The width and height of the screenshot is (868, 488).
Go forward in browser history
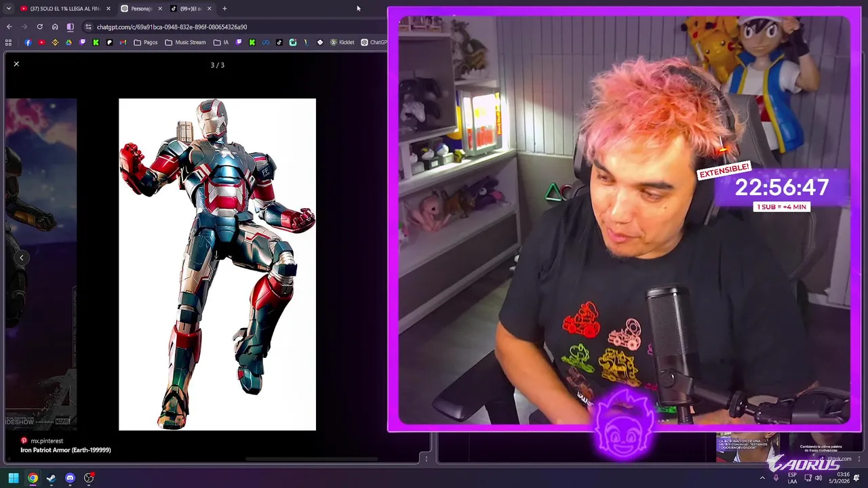click(x=24, y=26)
